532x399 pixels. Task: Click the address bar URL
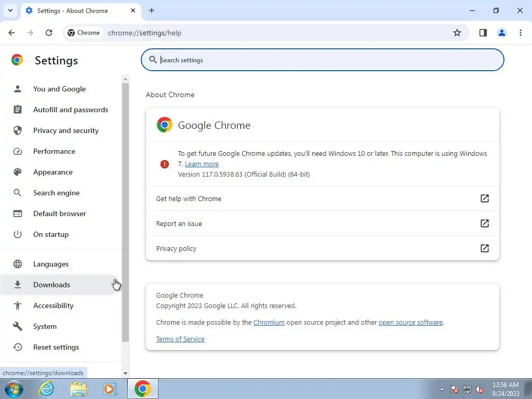144,33
